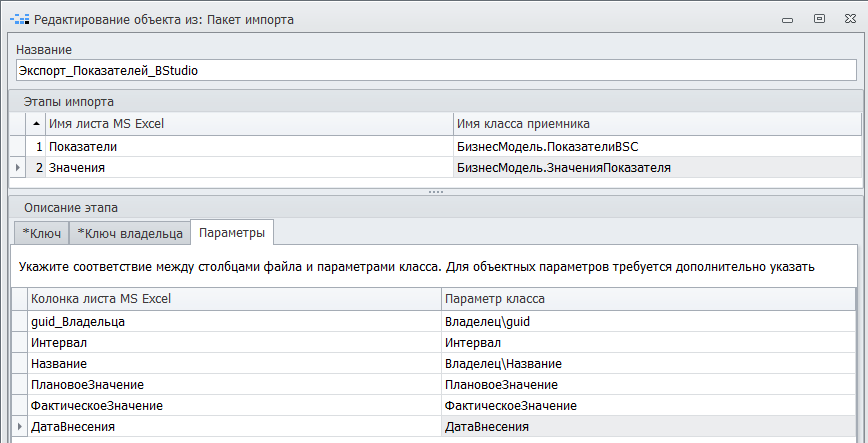Minimize the import package editor window
The width and height of the screenshot is (868, 443).
click(791, 18)
